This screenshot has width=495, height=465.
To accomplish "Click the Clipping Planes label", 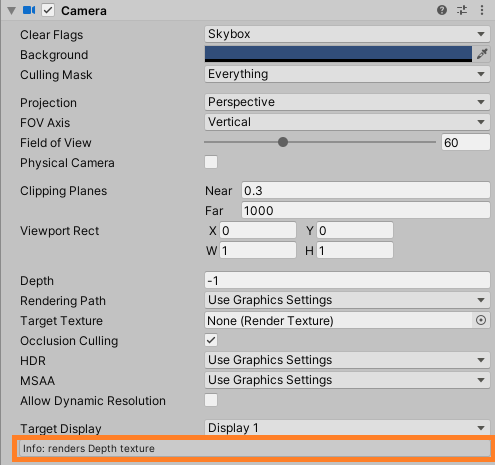I will pyautogui.click(x=63, y=191).
